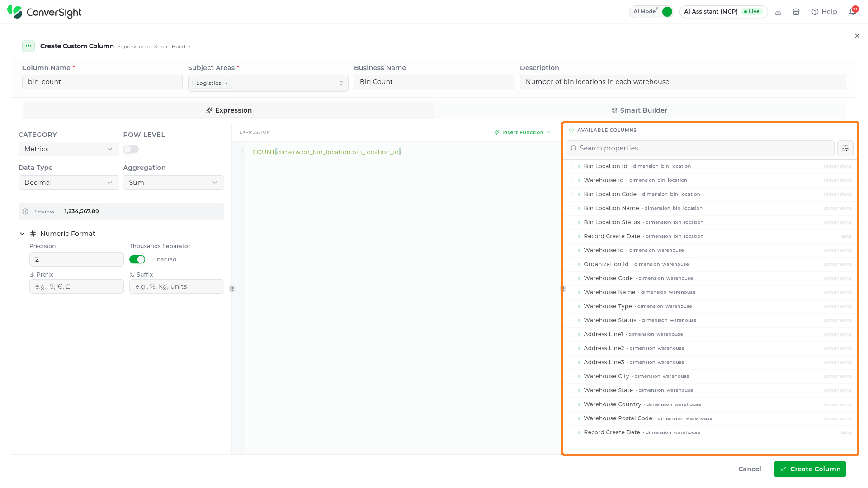Click the Available Columns panel resize handle
868x488 pixels.
tap(563, 289)
